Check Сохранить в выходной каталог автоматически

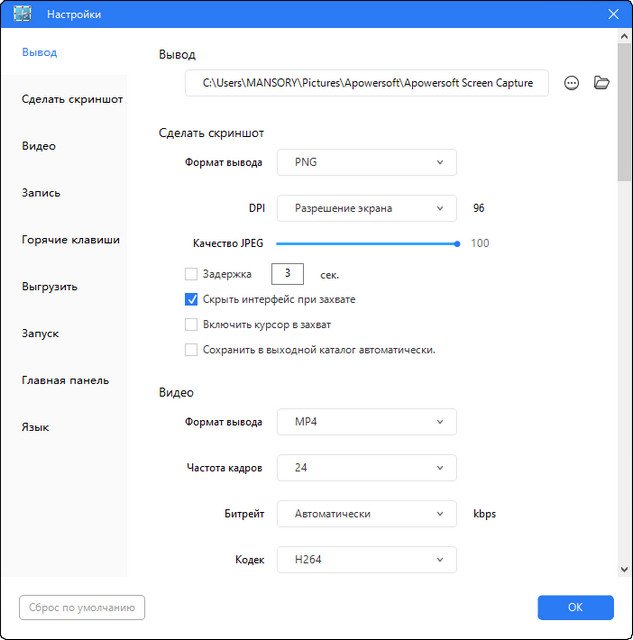coord(191,350)
